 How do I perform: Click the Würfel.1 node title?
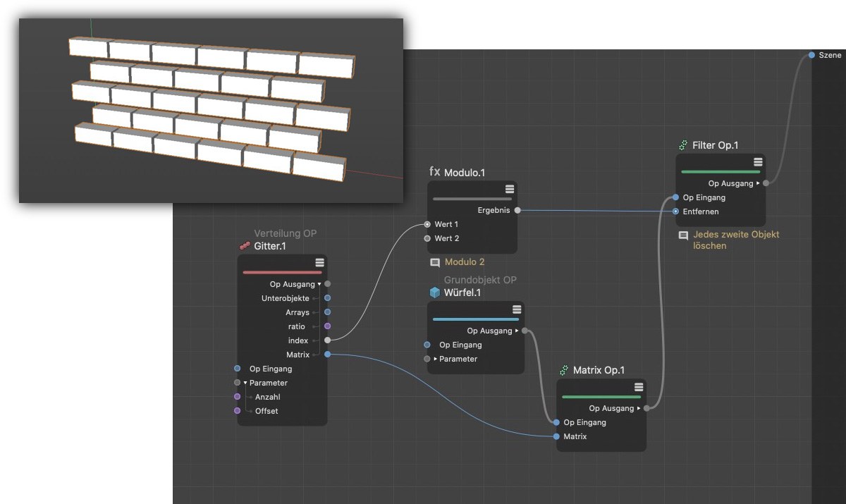(x=462, y=293)
